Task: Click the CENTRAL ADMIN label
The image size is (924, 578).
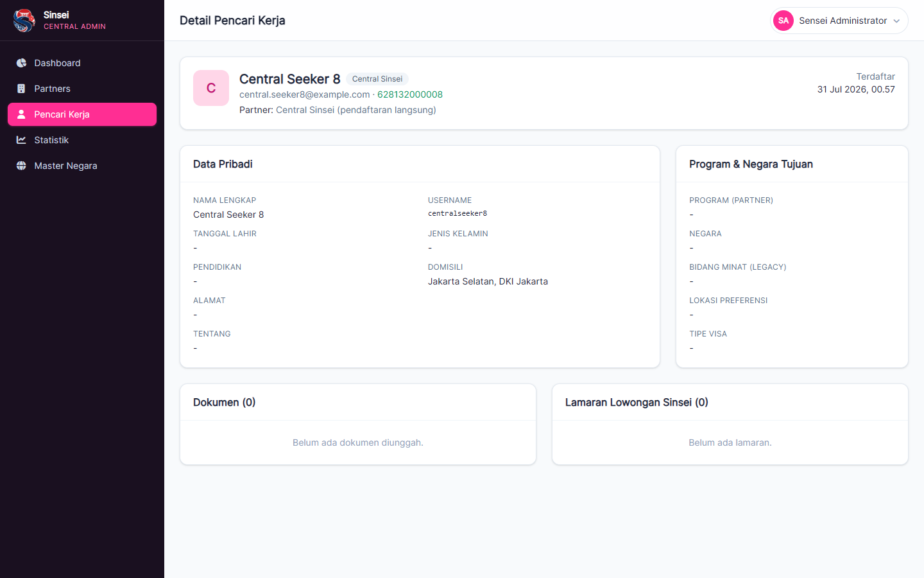Action: coord(74,26)
